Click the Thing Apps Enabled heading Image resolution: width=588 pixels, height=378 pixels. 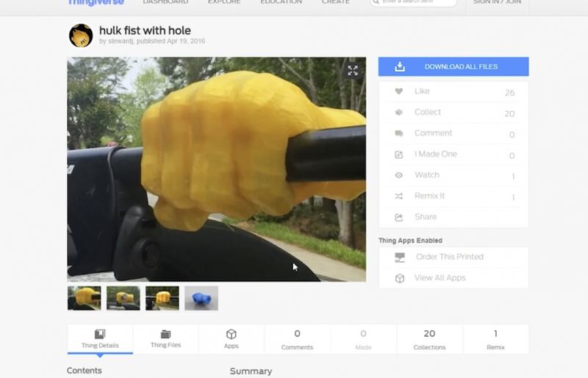(x=410, y=240)
